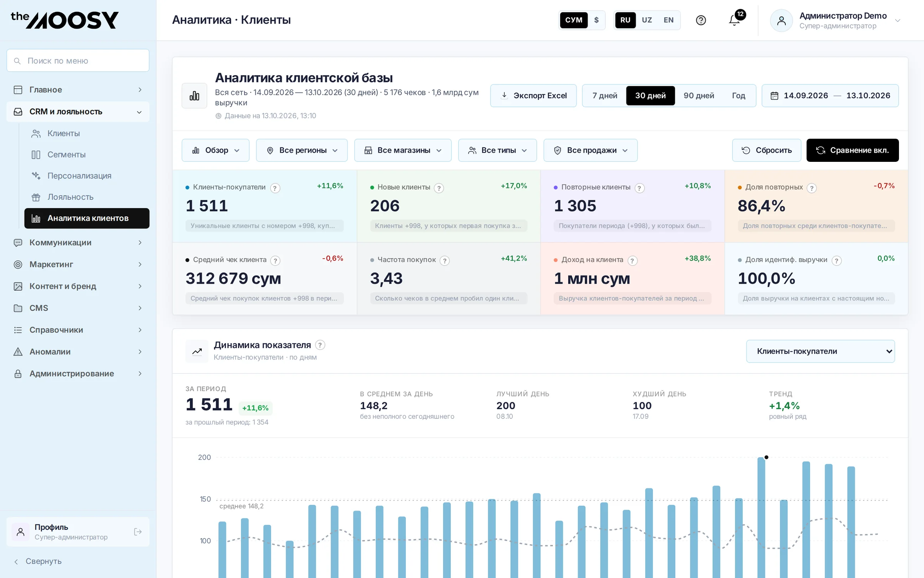This screenshot has width=924, height=578.
Task: Click the Поиск по меню search field
Action: click(78, 60)
